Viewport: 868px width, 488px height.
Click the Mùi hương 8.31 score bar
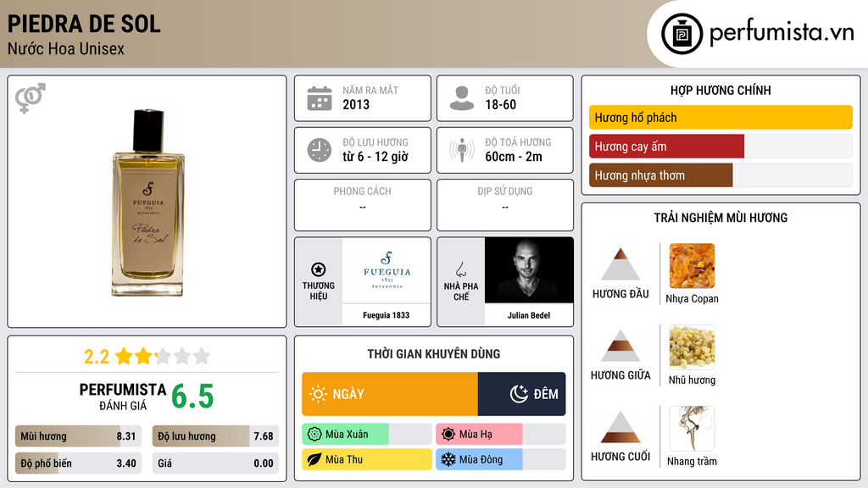click(78, 436)
